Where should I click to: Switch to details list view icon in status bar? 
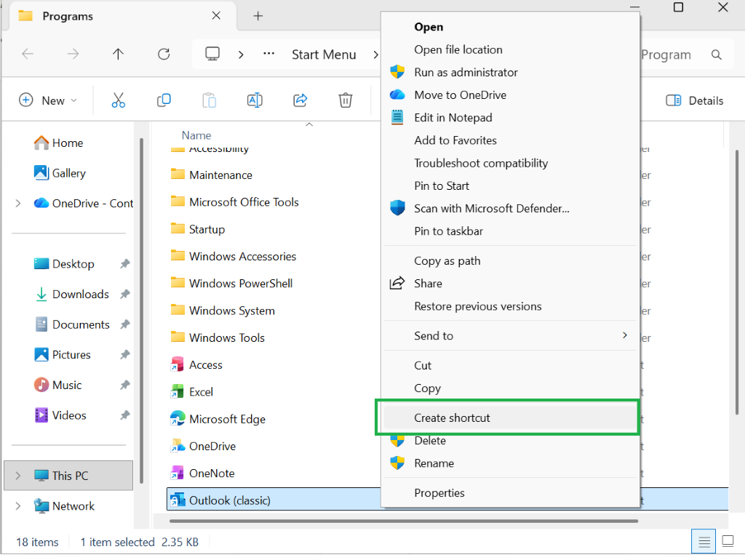tap(704, 542)
